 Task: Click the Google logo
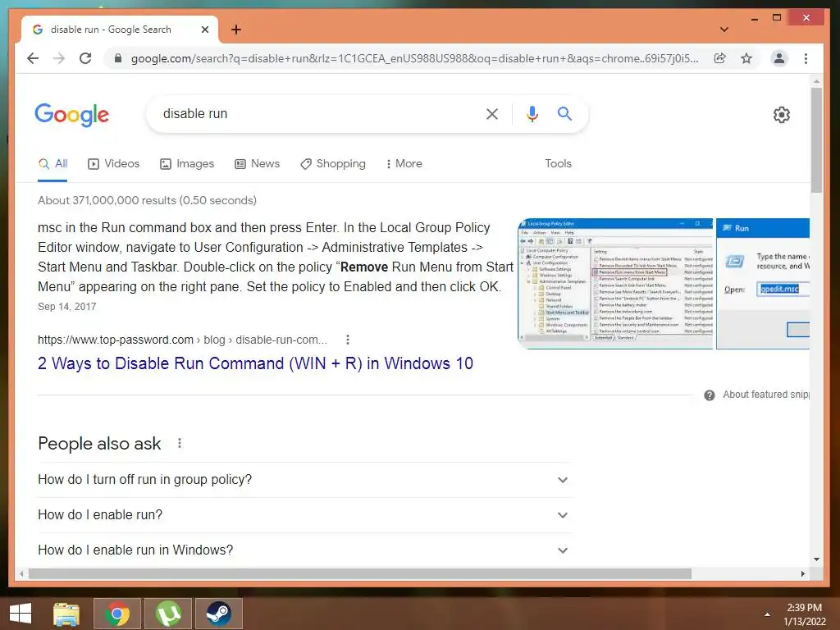[x=72, y=115]
